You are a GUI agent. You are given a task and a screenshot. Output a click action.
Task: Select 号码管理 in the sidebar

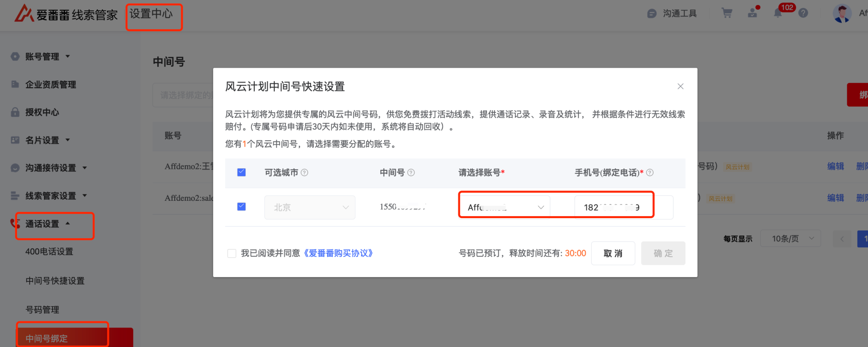[x=42, y=310]
